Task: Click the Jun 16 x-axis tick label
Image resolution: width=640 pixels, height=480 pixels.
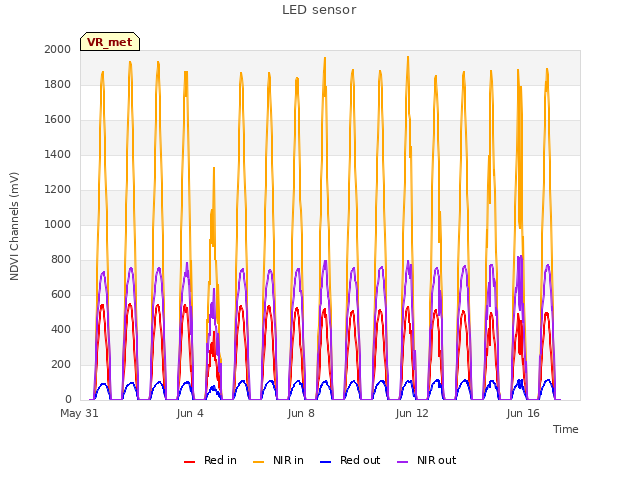Action: point(523,413)
